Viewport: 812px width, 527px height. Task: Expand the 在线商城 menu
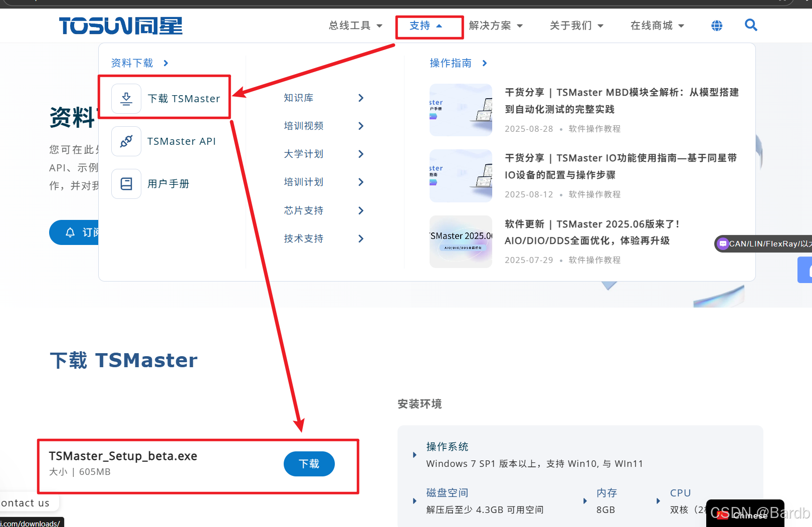(657, 26)
